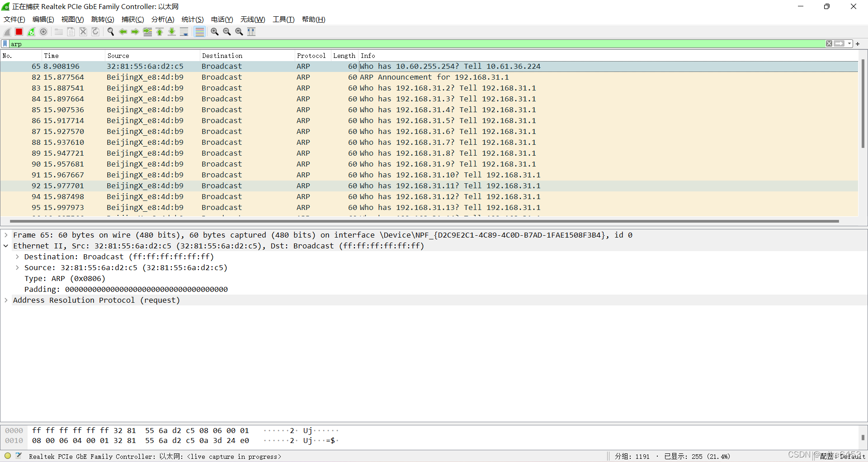Apply the display filter arrow button
The image size is (868, 462).
pyautogui.click(x=840, y=44)
